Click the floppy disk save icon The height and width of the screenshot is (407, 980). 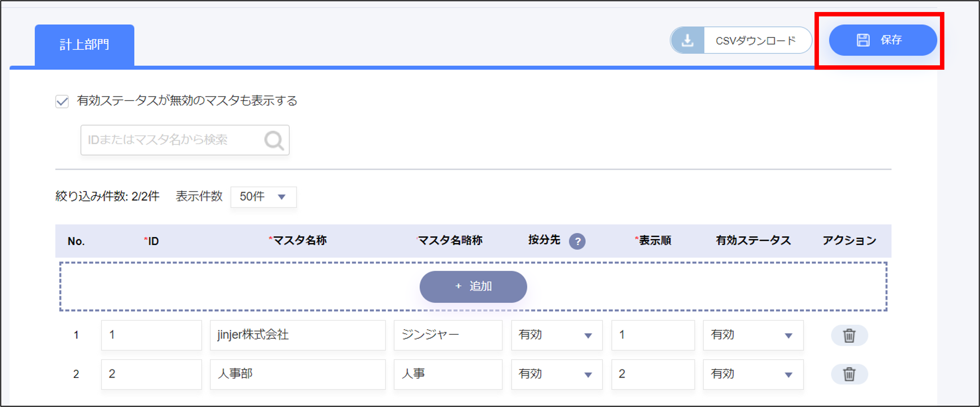(x=863, y=40)
